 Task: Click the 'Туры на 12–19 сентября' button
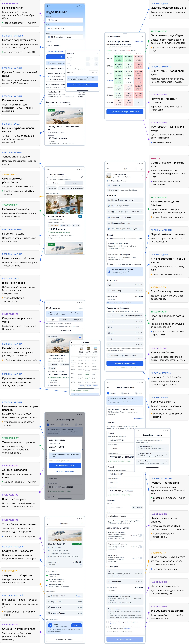coord(125,112)
